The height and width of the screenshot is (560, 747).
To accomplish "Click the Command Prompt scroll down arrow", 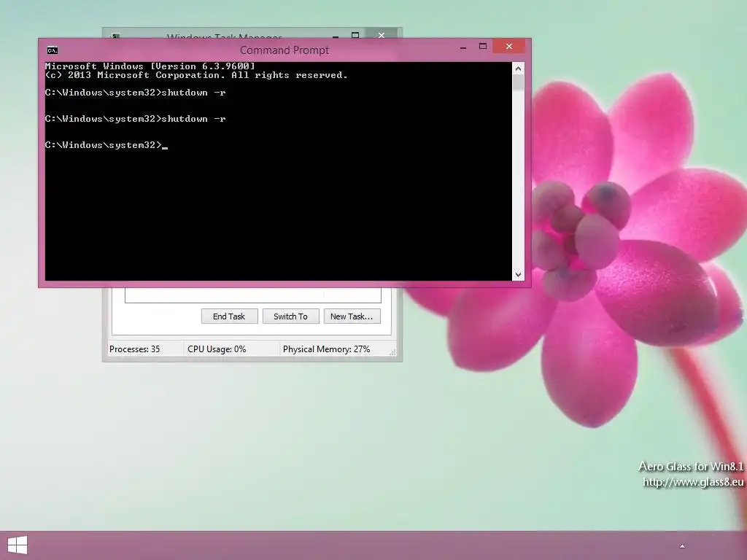I will point(519,275).
